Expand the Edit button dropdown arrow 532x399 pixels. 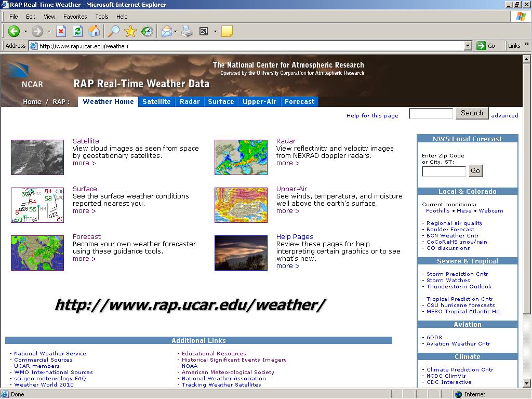point(215,32)
